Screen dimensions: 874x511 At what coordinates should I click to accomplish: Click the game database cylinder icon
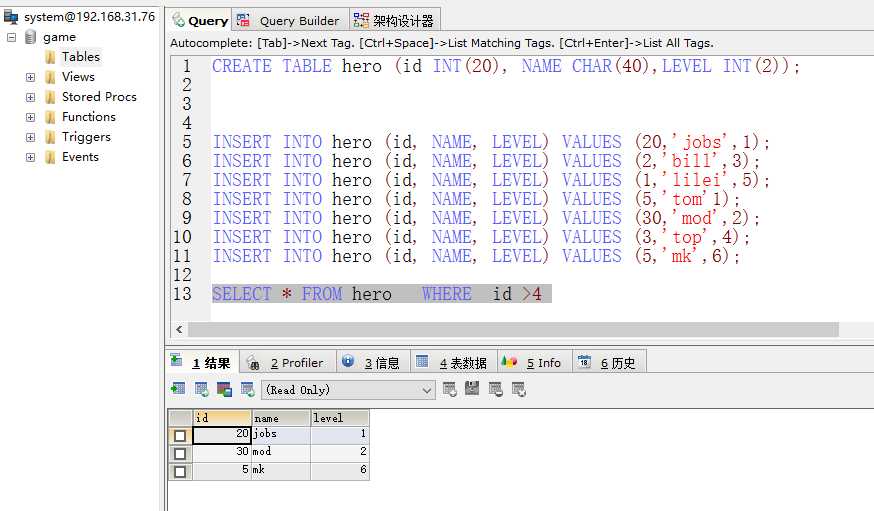click(31, 37)
